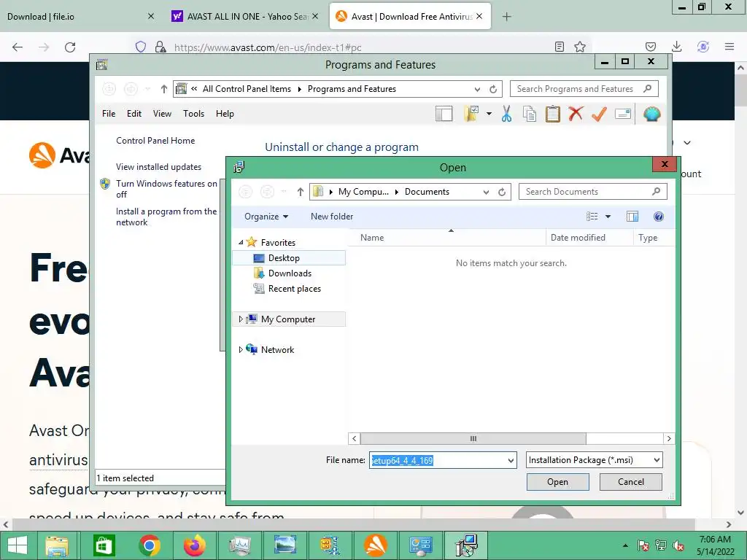Viewport: 747px width, 560px height.
Task: Select Recent places in Favorites
Action: (295, 289)
